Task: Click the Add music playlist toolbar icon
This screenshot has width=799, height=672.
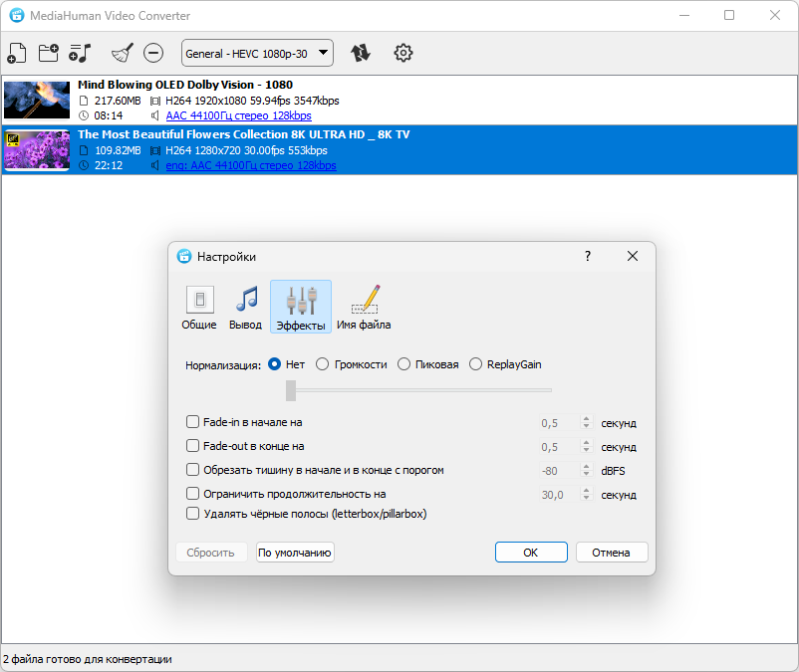Action: (x=80, y=53)
